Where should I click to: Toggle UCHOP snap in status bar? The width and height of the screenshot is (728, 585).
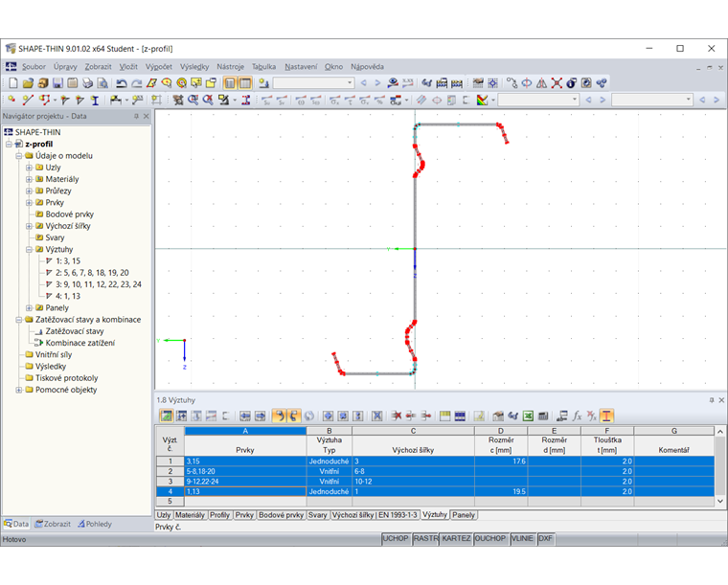point(396,539)
